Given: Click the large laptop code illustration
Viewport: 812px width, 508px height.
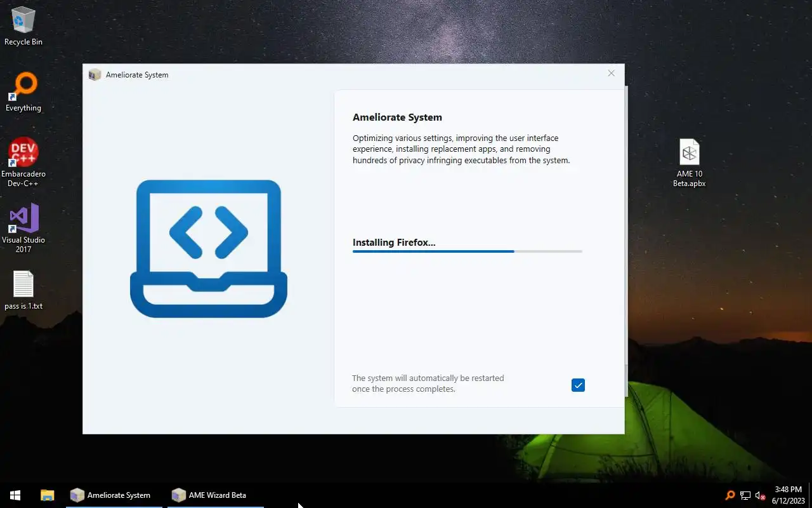Looking at the screenshot, I should [x=209, y=248].
